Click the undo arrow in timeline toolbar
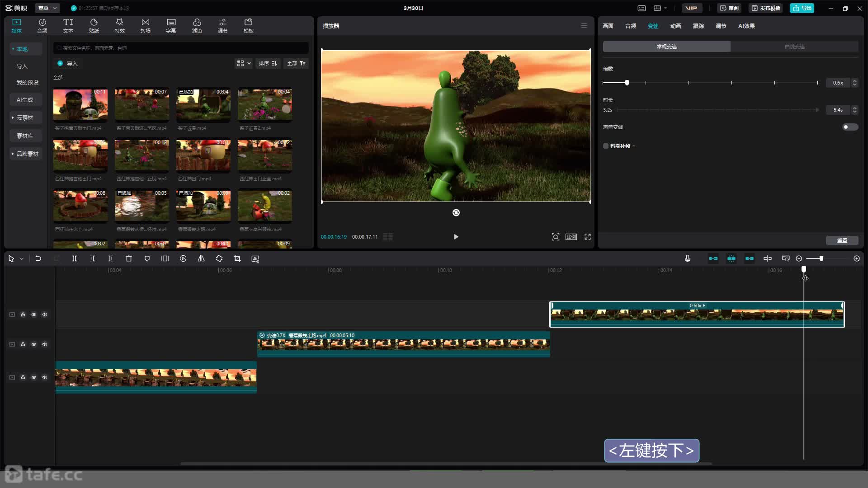This screenshot has height=488, width=868. [38, 258]
